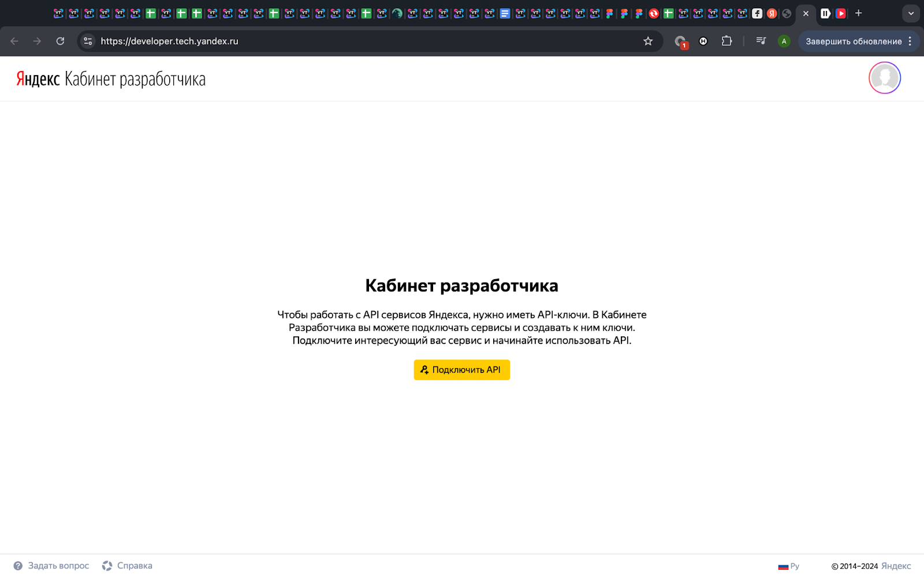Screen dimensions: 924x578
Task: Reload the current page
Action: click(60, 41)
